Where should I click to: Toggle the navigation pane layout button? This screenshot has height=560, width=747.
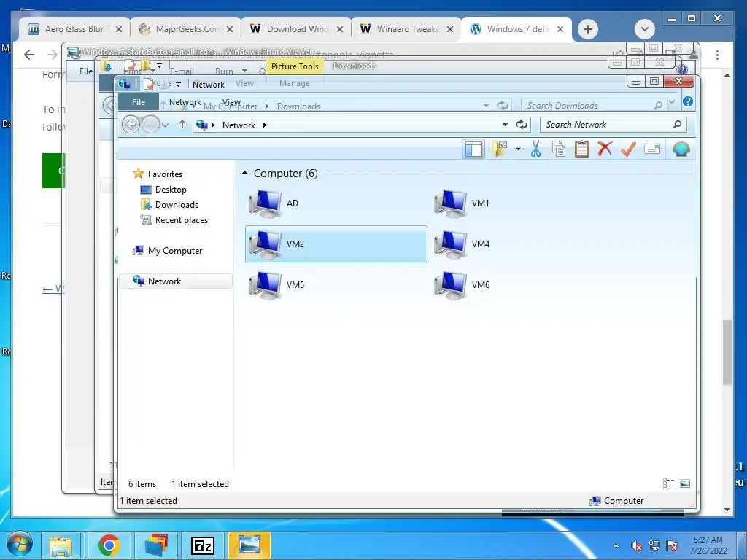tap(473, 149)
